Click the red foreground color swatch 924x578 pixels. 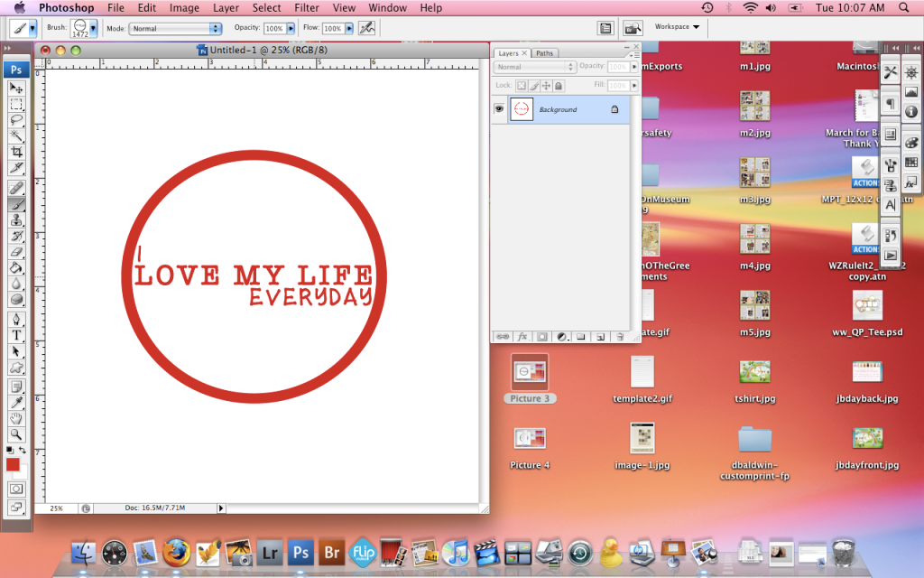click(12, 464)
